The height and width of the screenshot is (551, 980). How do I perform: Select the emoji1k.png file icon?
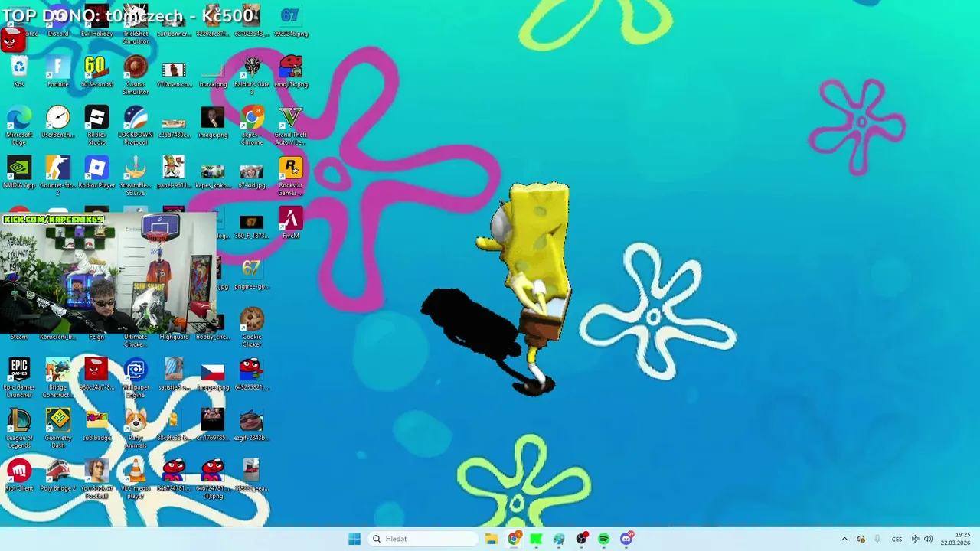pyautogui.click(x=291, y=72)
